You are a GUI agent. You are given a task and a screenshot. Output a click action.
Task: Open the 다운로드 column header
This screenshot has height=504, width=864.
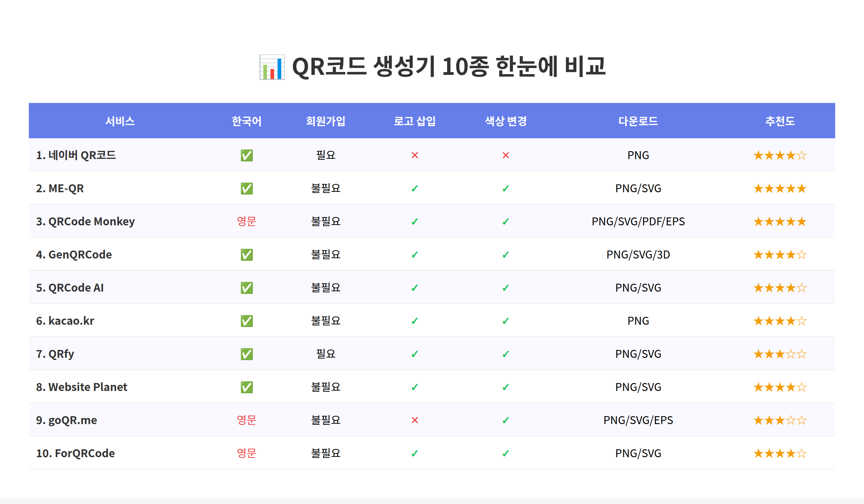[638, 121]
